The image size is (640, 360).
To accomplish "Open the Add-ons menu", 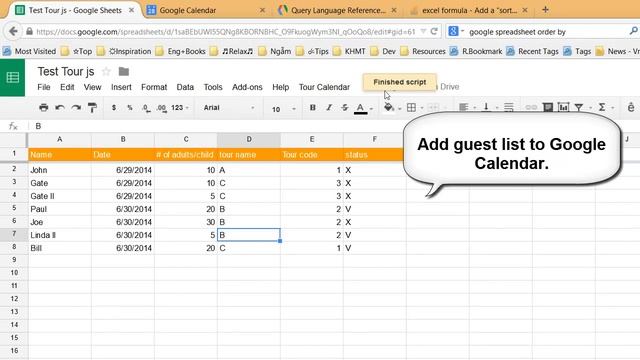I will (247, 87).
